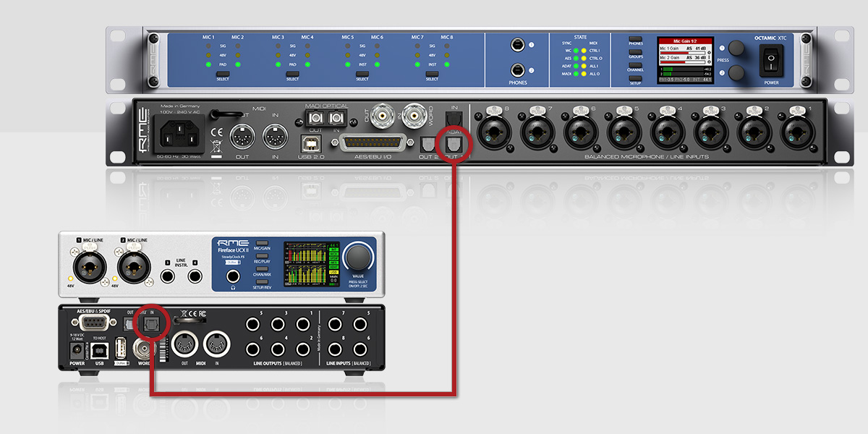Click Octamic XTC headphone jack 2
Screen dimensions: 868x434
[x=518, y=70]
